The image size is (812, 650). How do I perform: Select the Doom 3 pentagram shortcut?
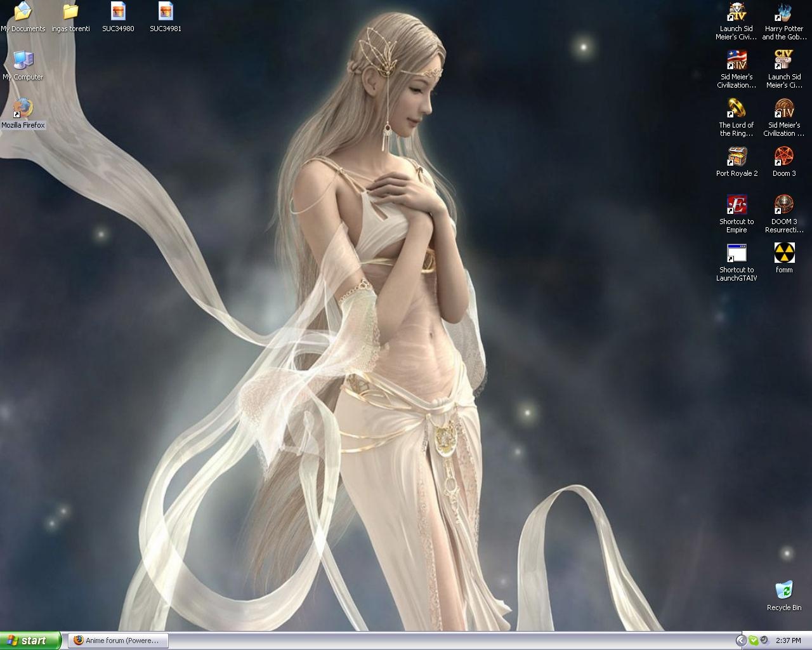click(784, 157)
